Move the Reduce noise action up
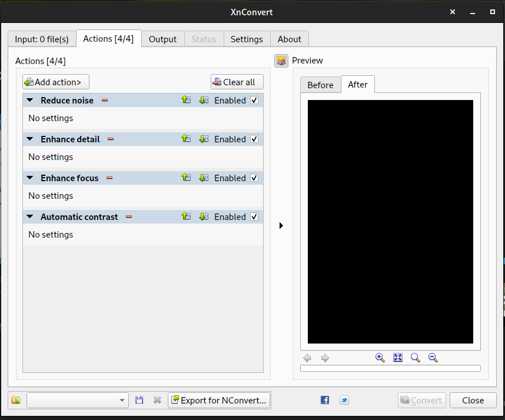 (x=186, y=100)
